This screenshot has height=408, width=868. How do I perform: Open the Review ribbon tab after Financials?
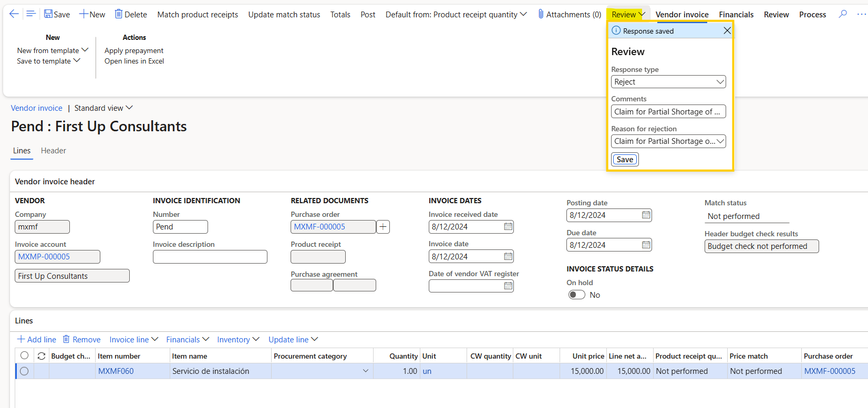777,15
